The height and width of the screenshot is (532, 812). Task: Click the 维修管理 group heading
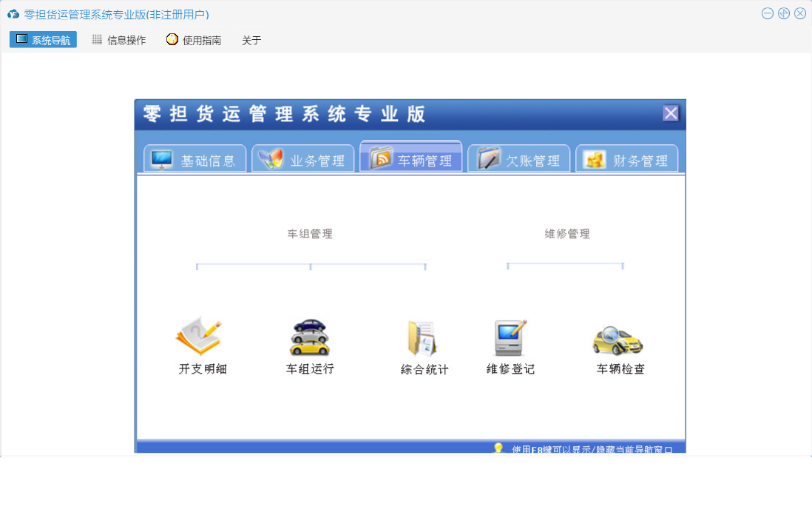[x=567, y=234]
